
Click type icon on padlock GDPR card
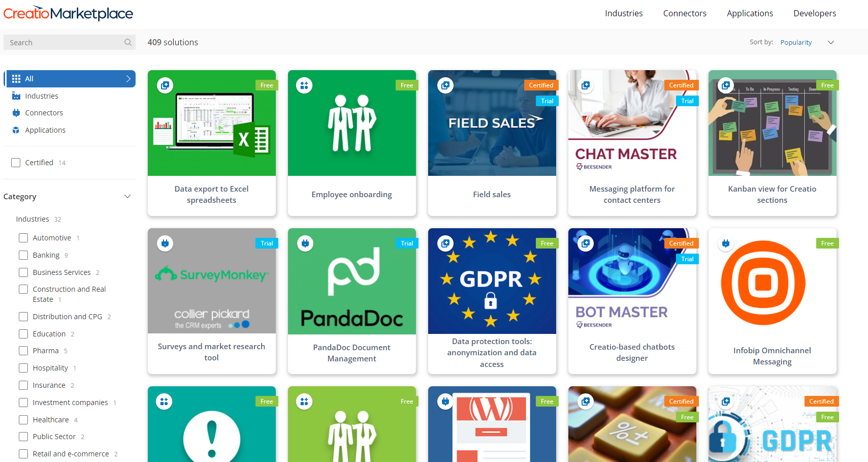726,402
